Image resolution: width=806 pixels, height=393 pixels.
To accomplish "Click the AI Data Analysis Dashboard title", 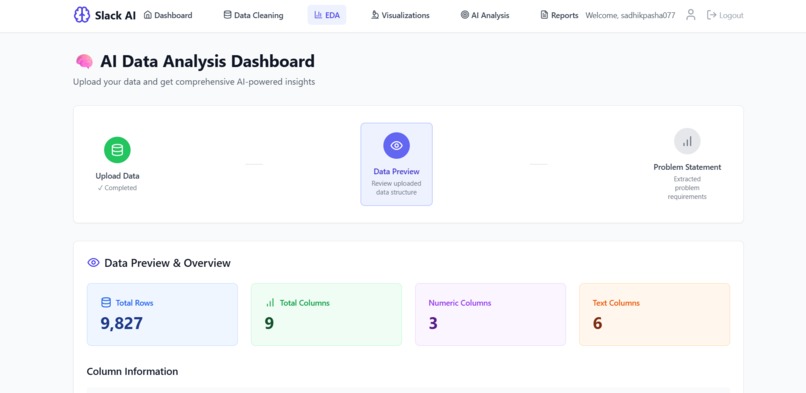I will pos(207,61).
